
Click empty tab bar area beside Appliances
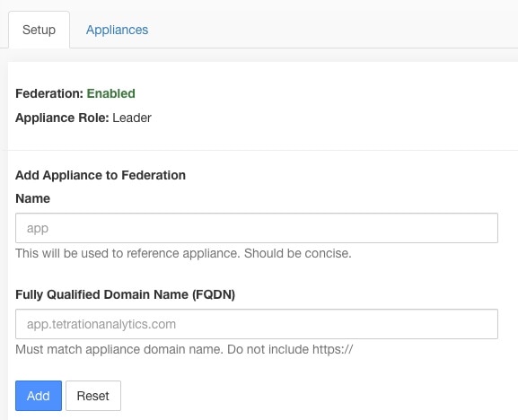[x=330, y=30]
